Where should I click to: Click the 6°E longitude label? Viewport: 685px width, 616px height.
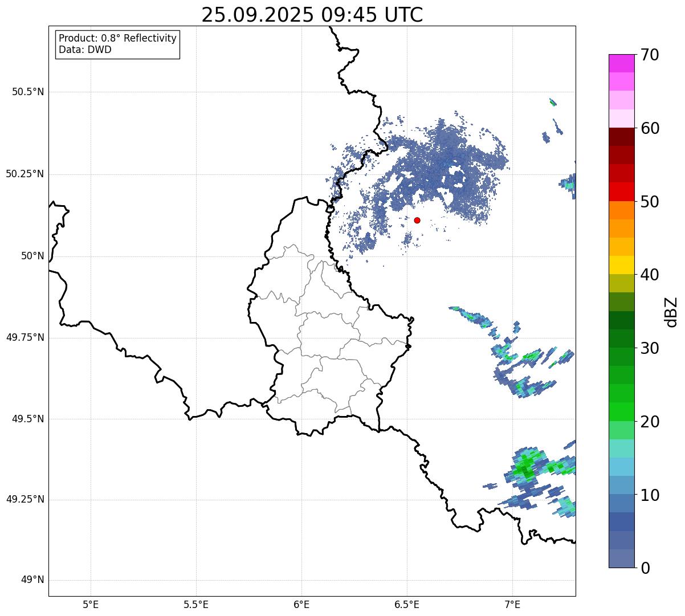point(301,604)
